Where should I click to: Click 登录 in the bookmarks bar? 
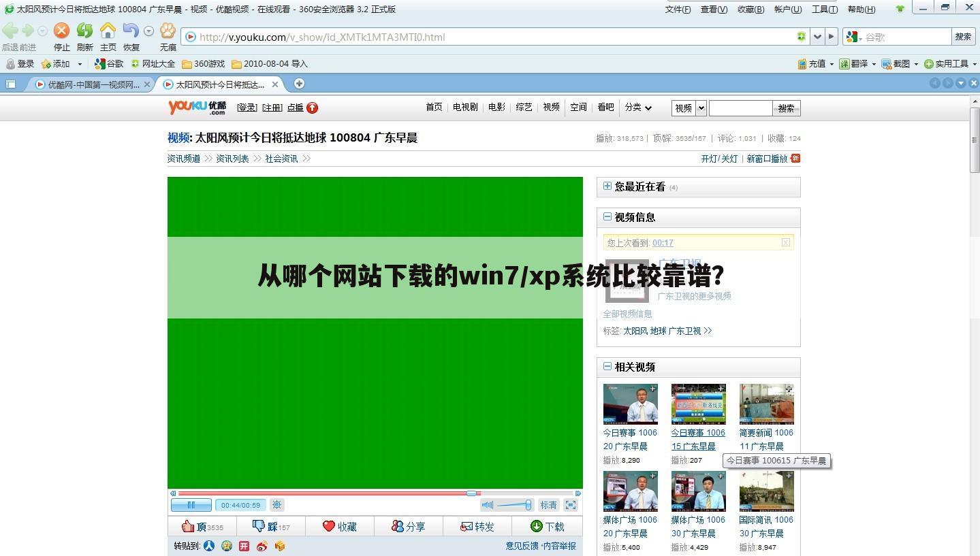pos(20,63)
